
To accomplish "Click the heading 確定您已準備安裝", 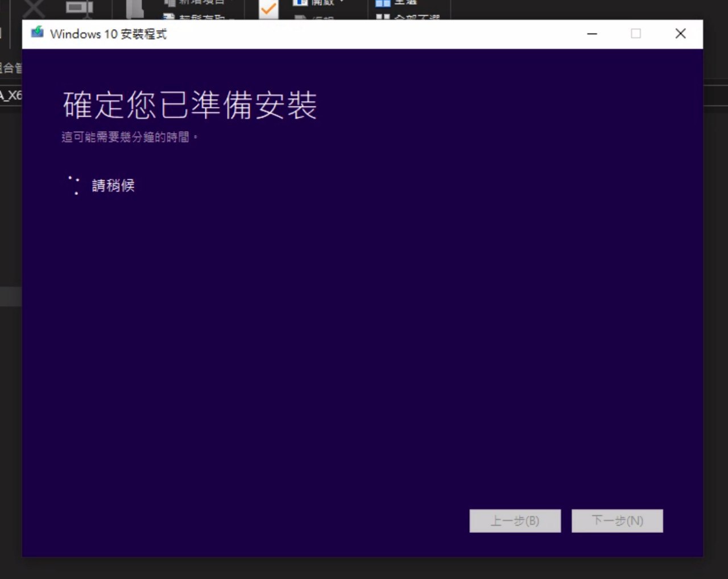I will click(190, 105).
